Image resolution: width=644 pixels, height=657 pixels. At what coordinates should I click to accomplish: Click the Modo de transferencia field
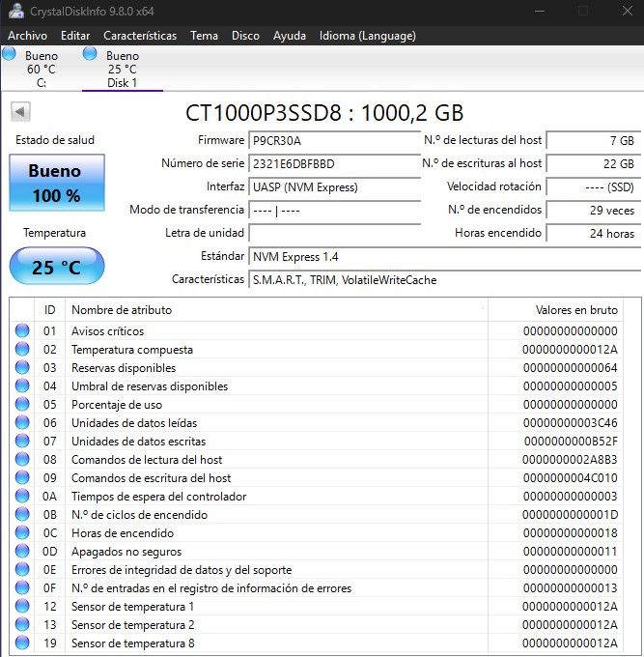tap(335, 211)
